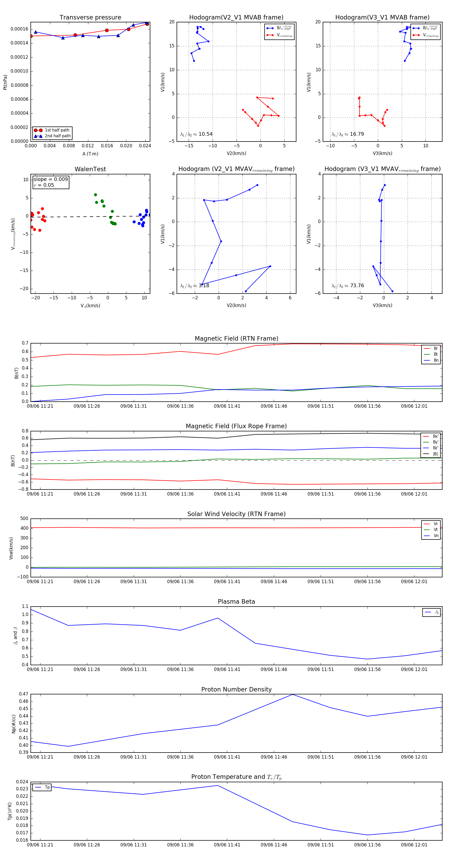473x868 pixels.
Task: Click the "slope = 0.009" annotation
Action: [50, 179]
